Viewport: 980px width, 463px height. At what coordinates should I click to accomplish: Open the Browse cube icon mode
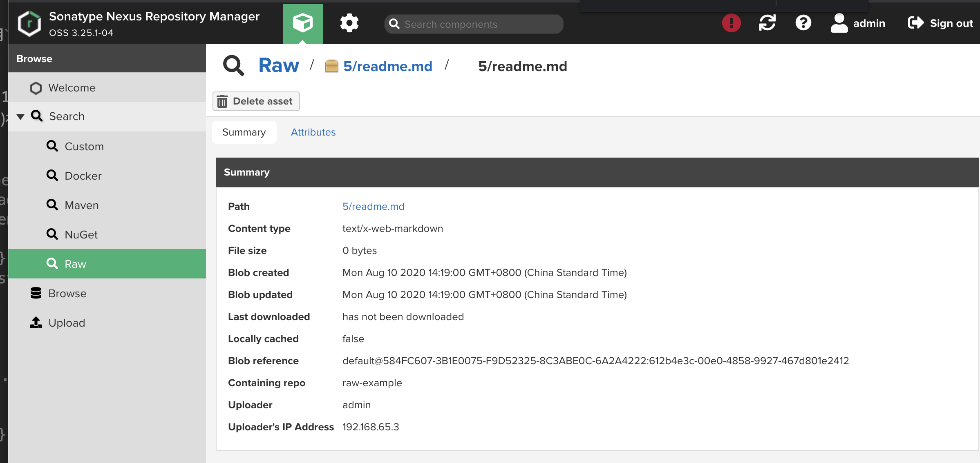(303, 24)
